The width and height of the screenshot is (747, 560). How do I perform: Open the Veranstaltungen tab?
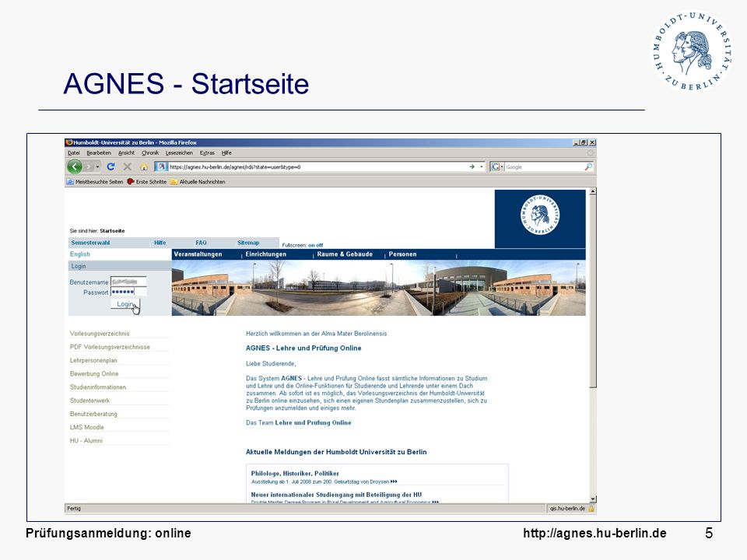point(198,254)
